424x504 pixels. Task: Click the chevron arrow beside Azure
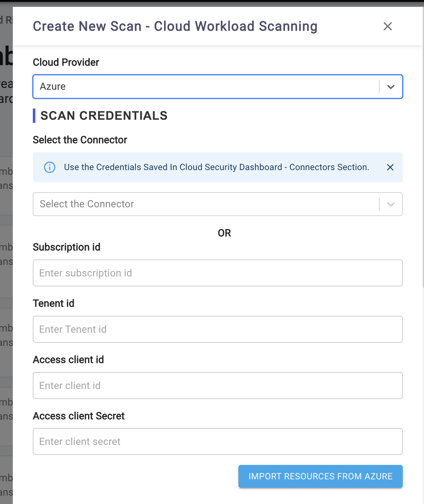[391, 87]
